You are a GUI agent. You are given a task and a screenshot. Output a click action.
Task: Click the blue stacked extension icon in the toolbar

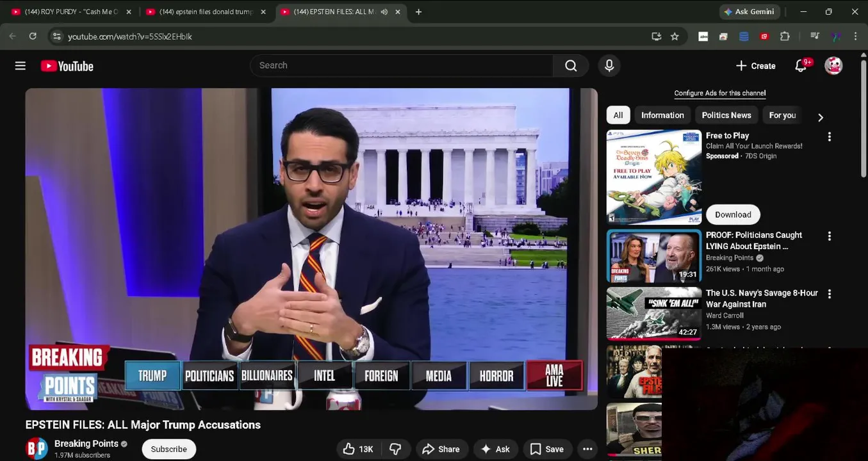pos(744,36)
